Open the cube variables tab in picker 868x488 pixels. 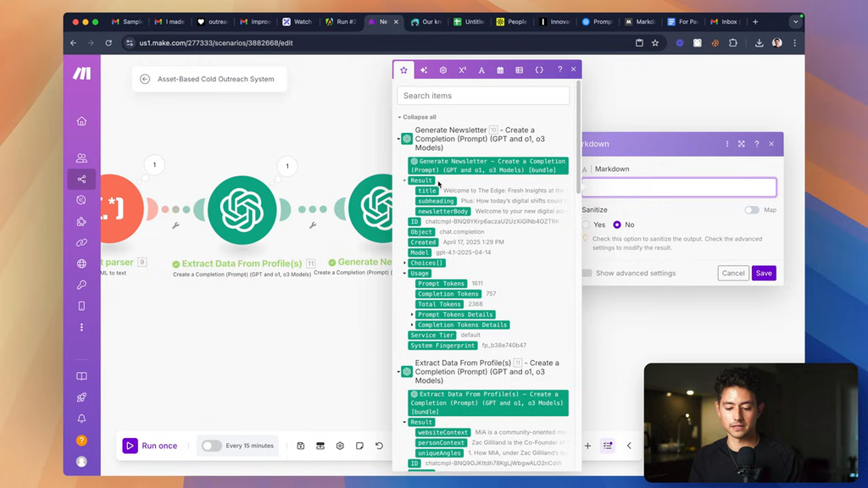point(442,69)
